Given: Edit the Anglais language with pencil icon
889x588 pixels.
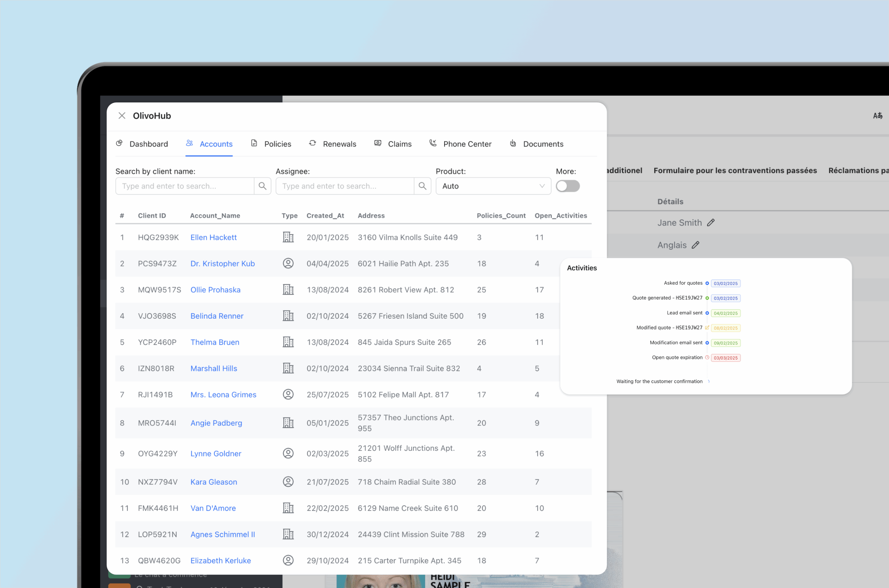Looking at the screenshot, I should pos(696,244).
